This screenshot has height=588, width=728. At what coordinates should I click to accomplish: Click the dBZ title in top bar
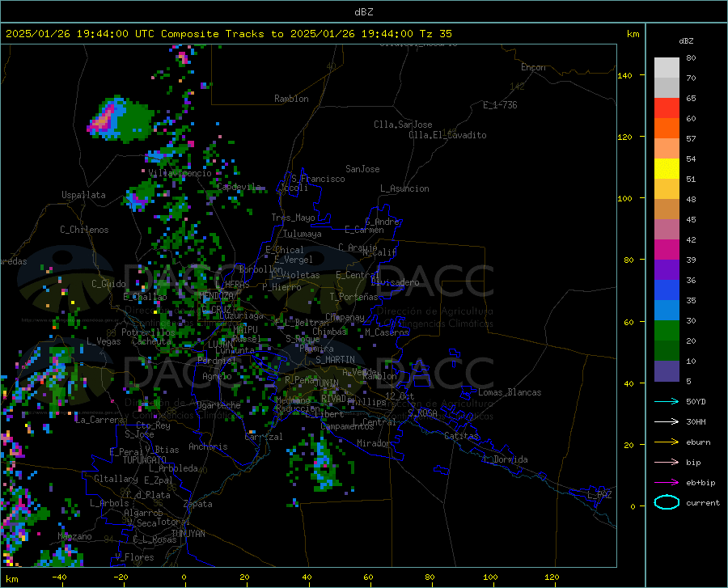363,12
